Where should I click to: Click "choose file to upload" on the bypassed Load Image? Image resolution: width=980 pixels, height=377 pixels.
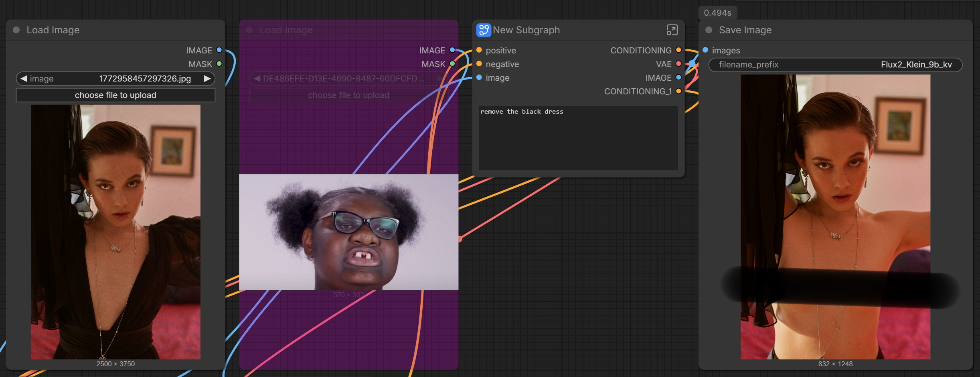[x=348, y=95]
